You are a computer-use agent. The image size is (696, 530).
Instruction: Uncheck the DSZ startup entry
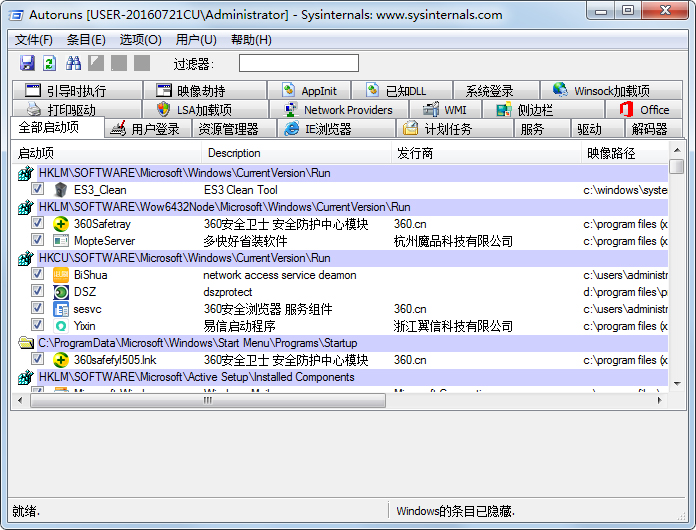37,291
